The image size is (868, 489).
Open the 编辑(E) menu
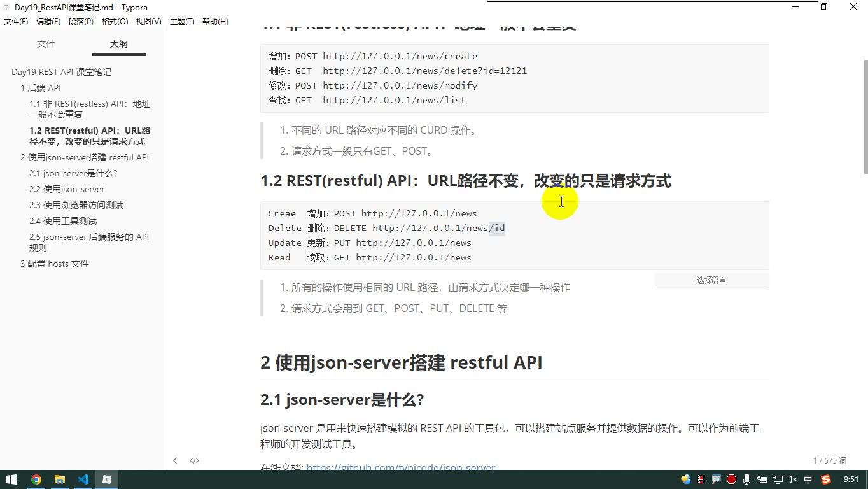pos(48,22)
